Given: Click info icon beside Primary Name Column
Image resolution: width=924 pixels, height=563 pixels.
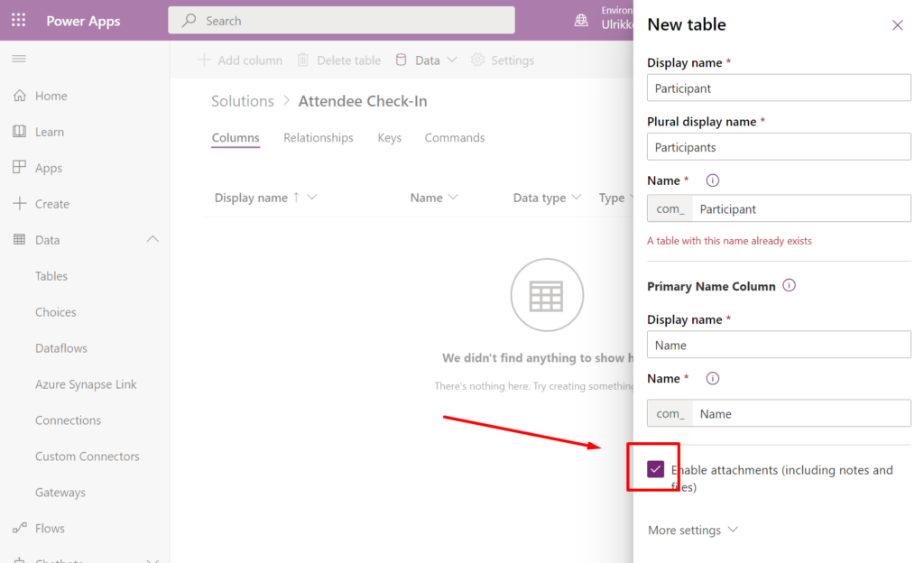Looking at the screenshot, I should click(x=789, y=286).
